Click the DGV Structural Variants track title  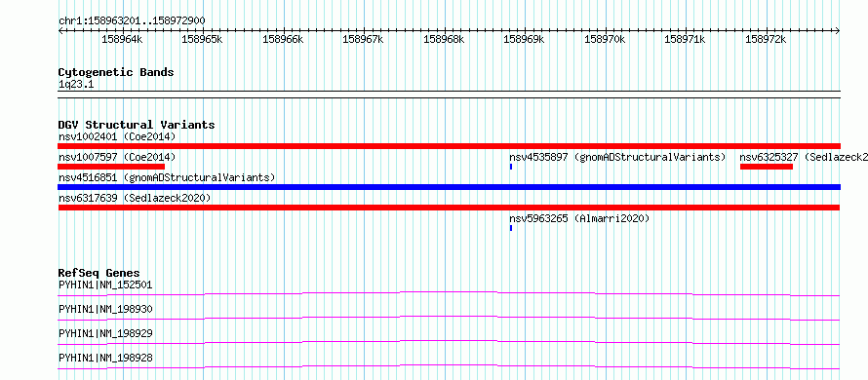pyautogui.click(x=137, y=125)
